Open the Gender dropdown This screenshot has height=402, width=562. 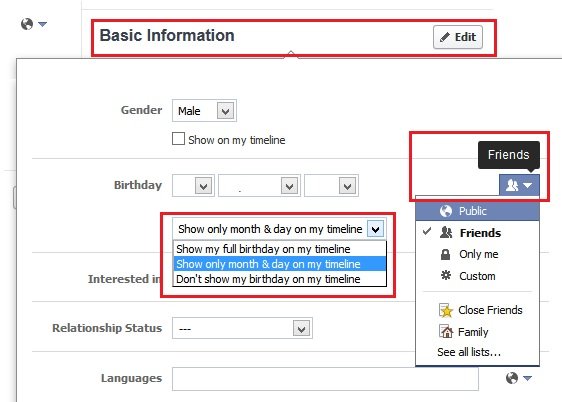click(204, 111)
